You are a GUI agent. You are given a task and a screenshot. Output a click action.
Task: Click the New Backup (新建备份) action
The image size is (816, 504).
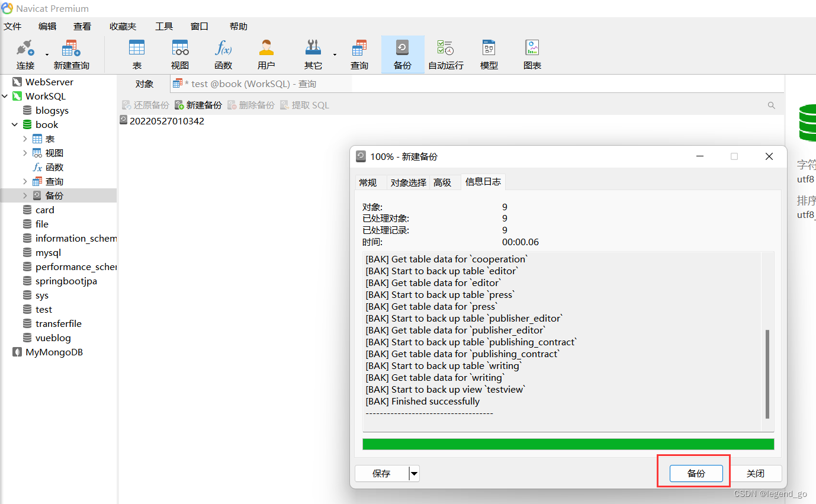[198, 105]
